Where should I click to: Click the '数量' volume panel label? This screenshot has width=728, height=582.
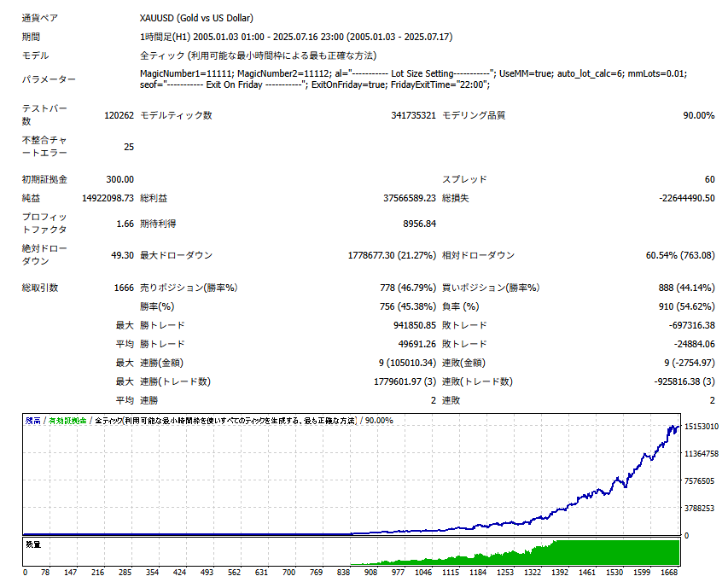click(x=33, y=544)
